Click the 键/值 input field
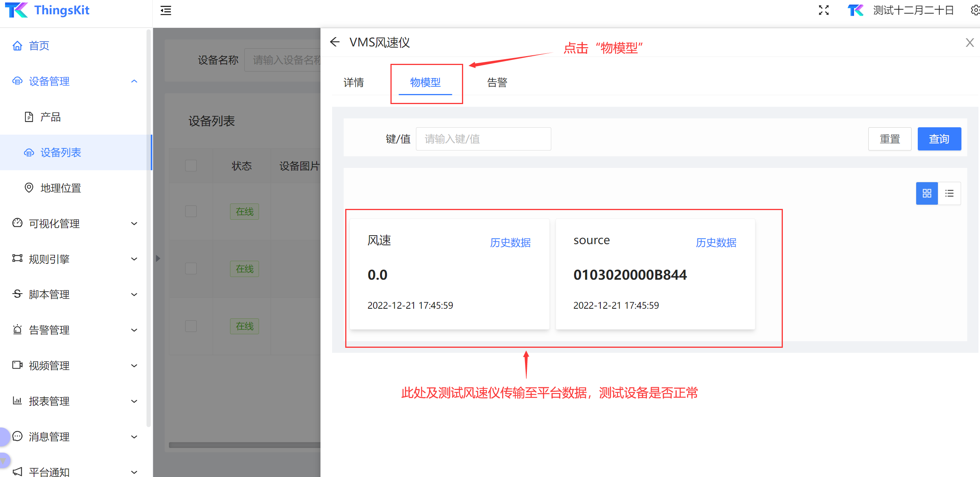The height and width of the screenshot is (477, 980). [483, 138]
